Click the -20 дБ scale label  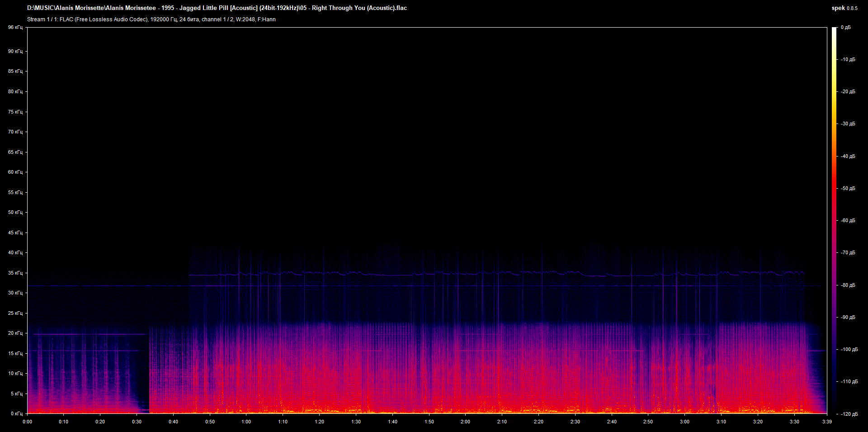click(848, 91)
